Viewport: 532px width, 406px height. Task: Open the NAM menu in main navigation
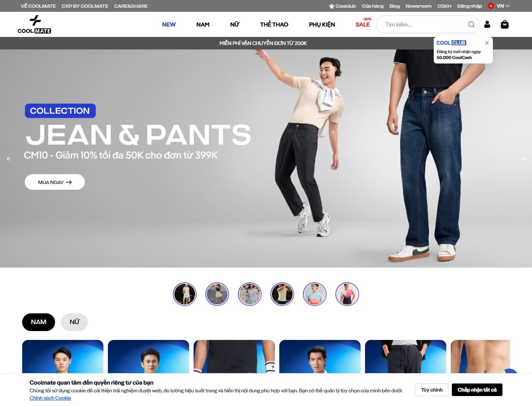pyautogui.click(x=203, y=24)
